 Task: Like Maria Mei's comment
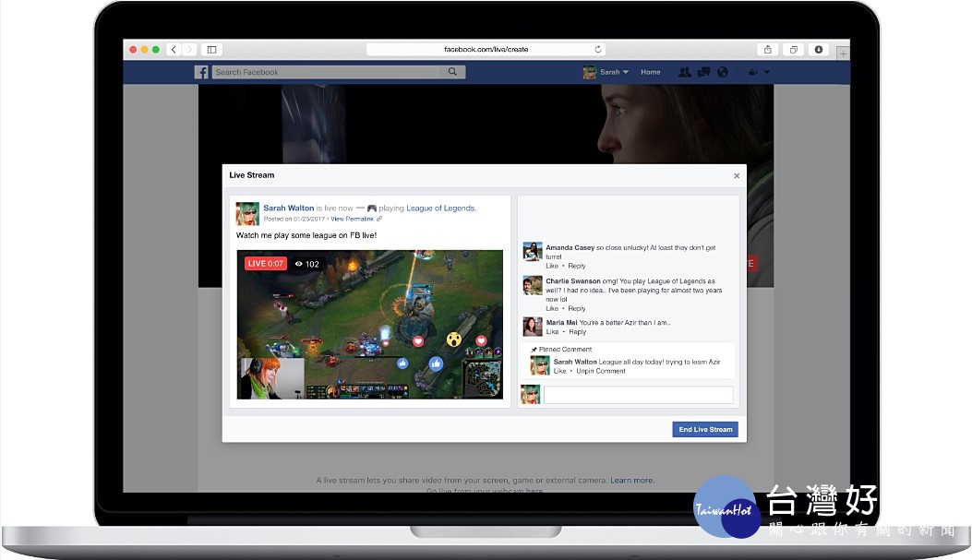coord(552,332)
